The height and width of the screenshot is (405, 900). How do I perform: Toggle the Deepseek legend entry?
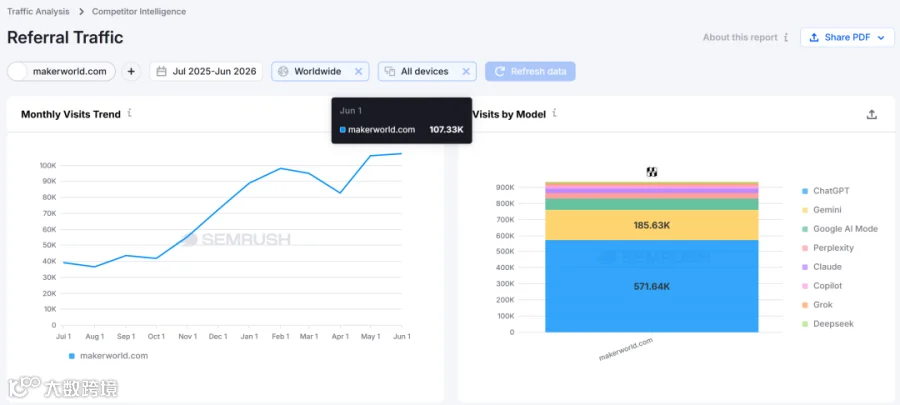coord(828,324)
